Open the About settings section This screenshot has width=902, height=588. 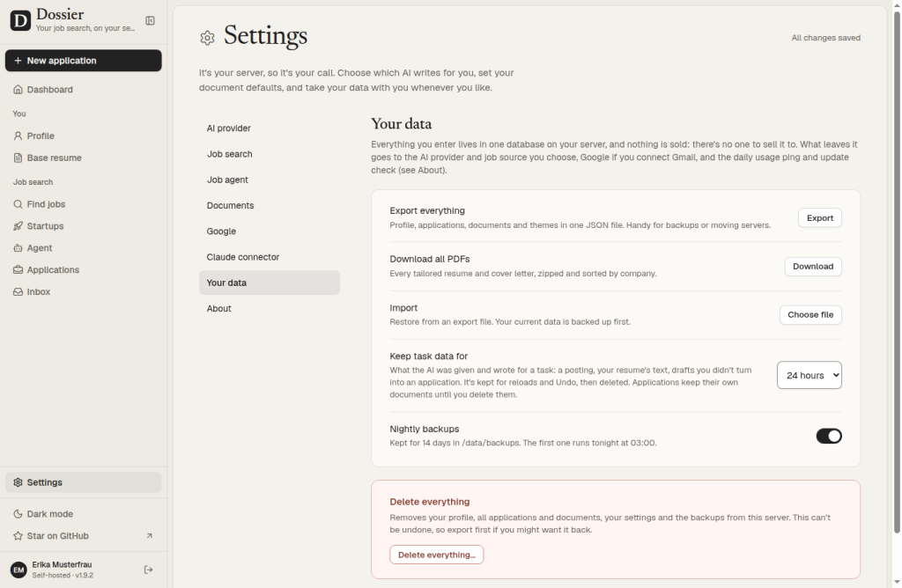click(270, 309)
